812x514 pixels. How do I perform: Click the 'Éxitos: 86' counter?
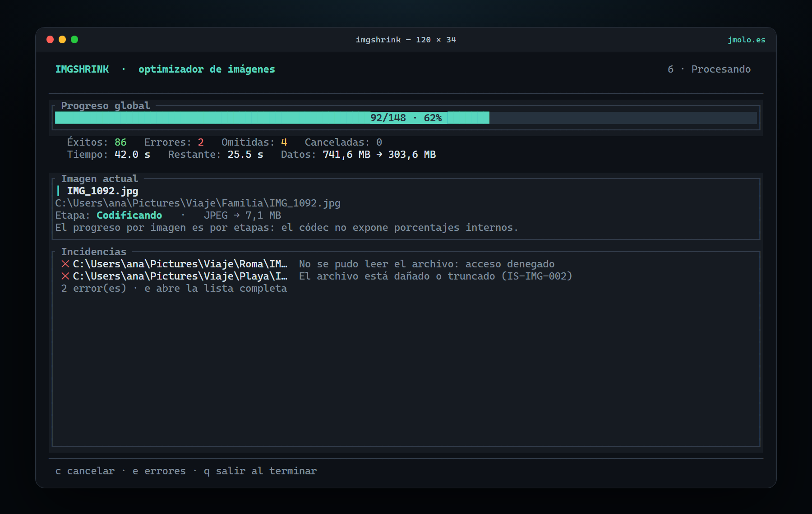pyautogui.click(x=97, y=142)
